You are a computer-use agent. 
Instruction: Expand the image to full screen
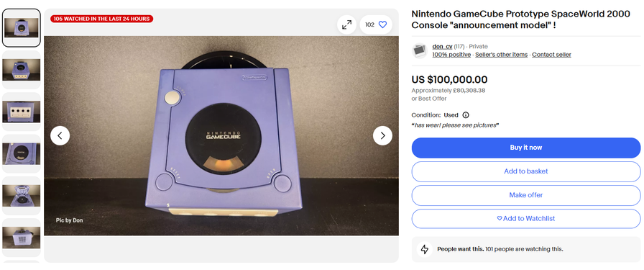pyautogui.click(x=346, y=24)
